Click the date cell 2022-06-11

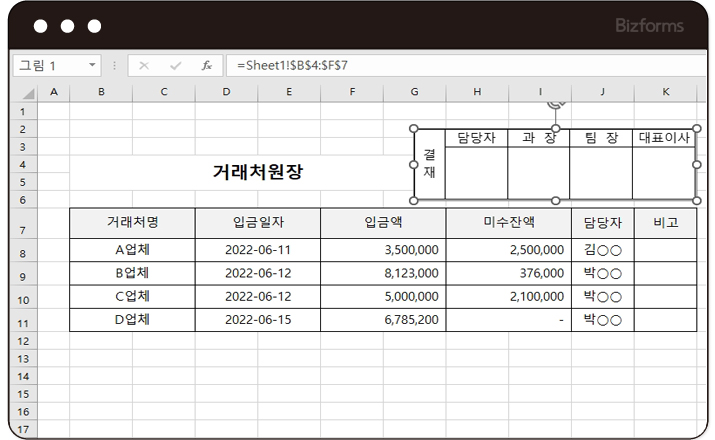pos(258,250)
